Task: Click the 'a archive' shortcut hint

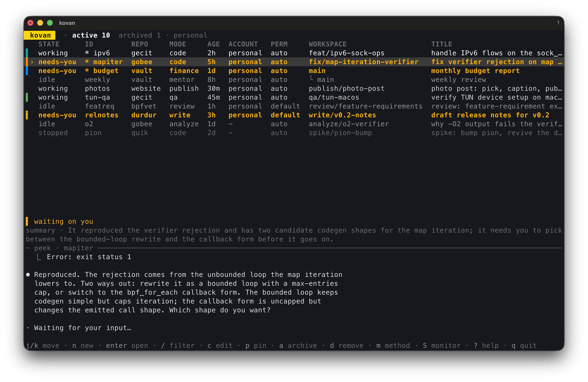Action: pos(298,346)
